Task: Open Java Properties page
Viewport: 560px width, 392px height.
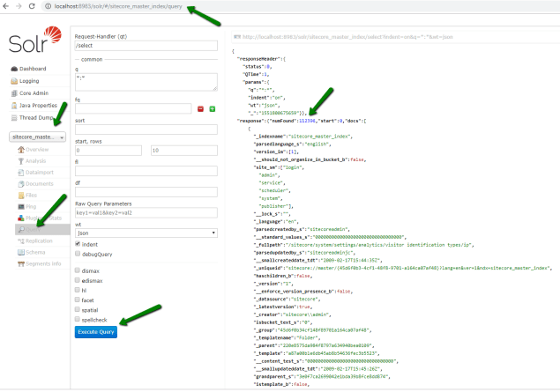Action: (40, 105)
